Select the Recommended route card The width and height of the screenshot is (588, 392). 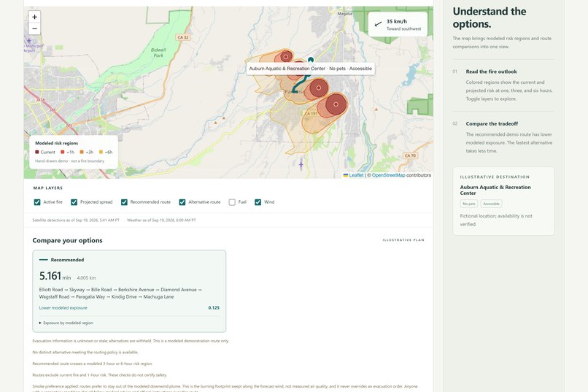129,291
